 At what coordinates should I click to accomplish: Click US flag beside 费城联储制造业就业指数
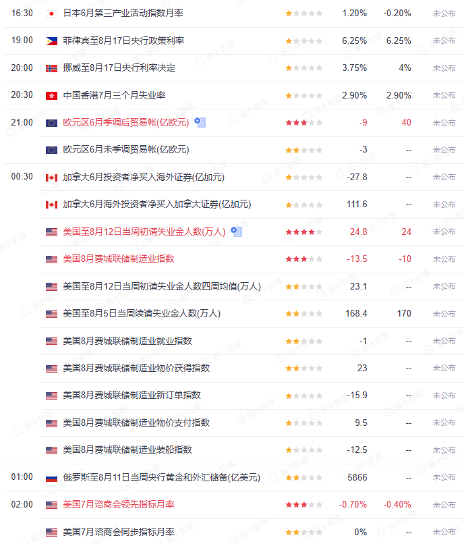(x=51, y=341)
